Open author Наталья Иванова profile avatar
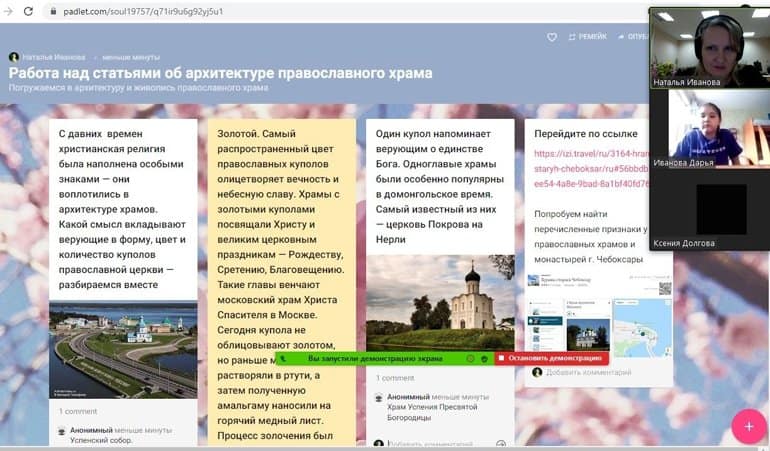This screenshot has height=451, width=770. click(x=14, y=57)
